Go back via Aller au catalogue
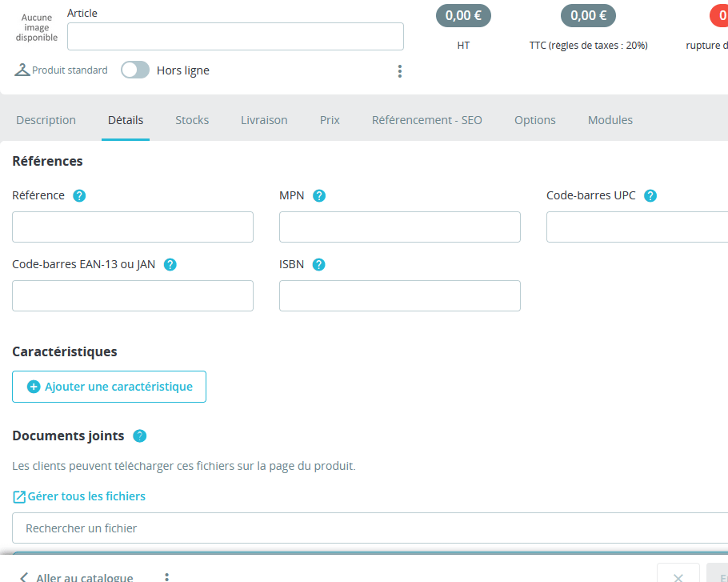Image resolution: width=728 pixels, height=582 pixels. click(76, 577)
